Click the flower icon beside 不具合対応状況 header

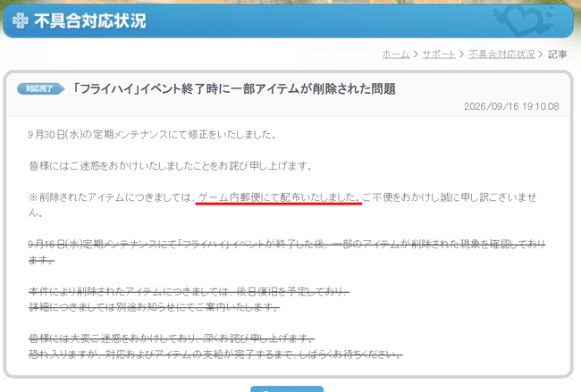pyautogui.click(x=20, y=21)
